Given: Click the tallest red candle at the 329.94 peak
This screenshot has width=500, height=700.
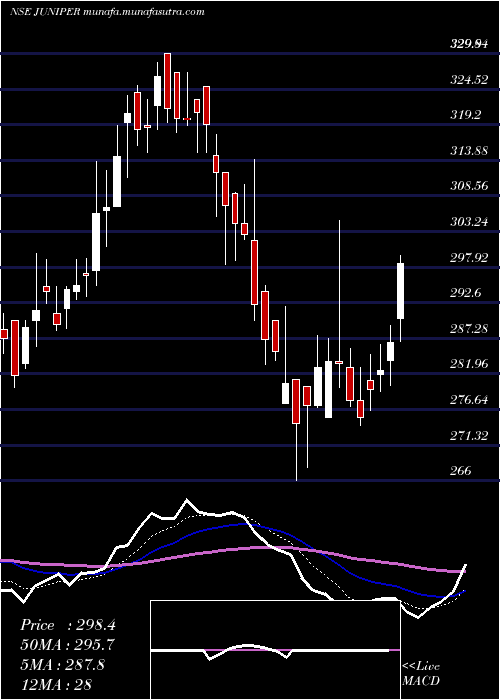Looking at the screenshot, I should coord(167,81).
